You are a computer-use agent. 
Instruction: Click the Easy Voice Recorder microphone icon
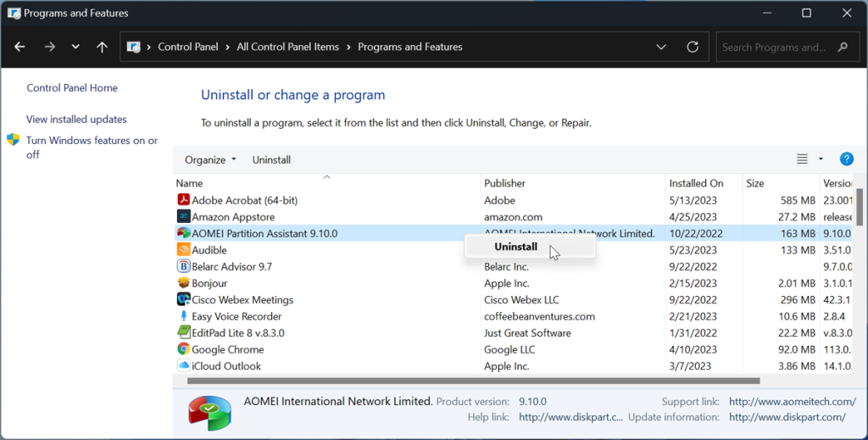pos(183,315)
